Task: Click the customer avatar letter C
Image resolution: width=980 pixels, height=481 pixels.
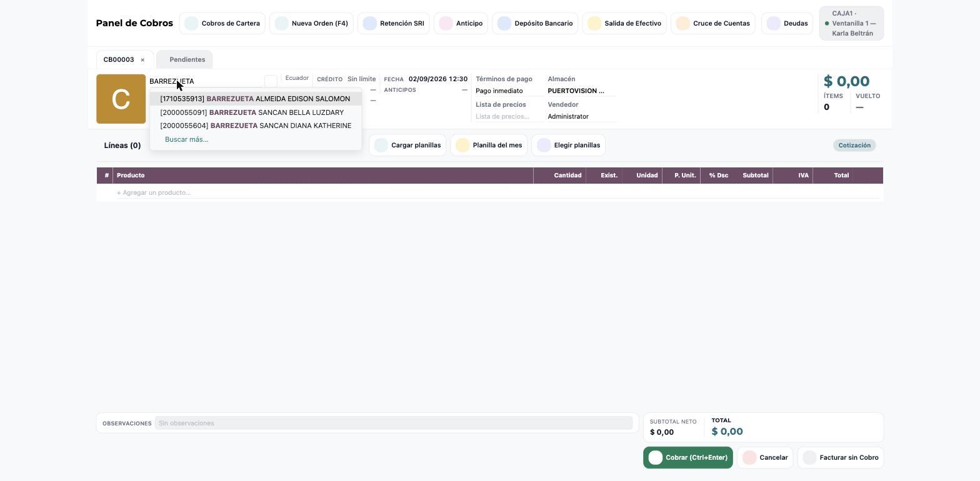Action: point(121,99)
